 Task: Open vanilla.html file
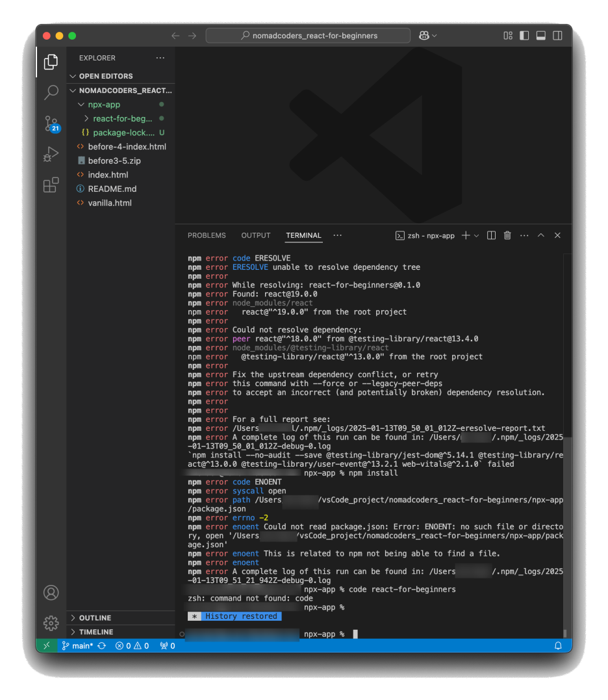coord(120,203)
